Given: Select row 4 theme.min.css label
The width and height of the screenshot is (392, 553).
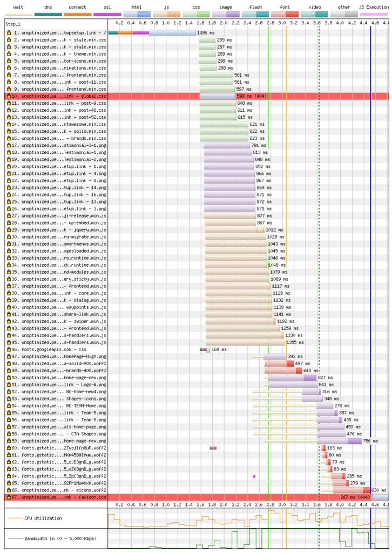Looking at the screenshot, I should pos(60,53).
